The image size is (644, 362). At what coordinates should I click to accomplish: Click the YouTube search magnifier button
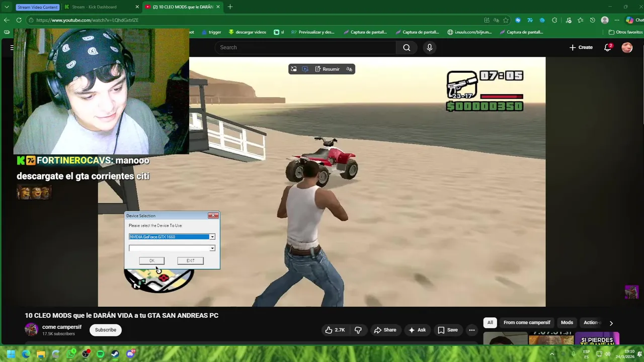pyautogui.click(x=407, y=47)
